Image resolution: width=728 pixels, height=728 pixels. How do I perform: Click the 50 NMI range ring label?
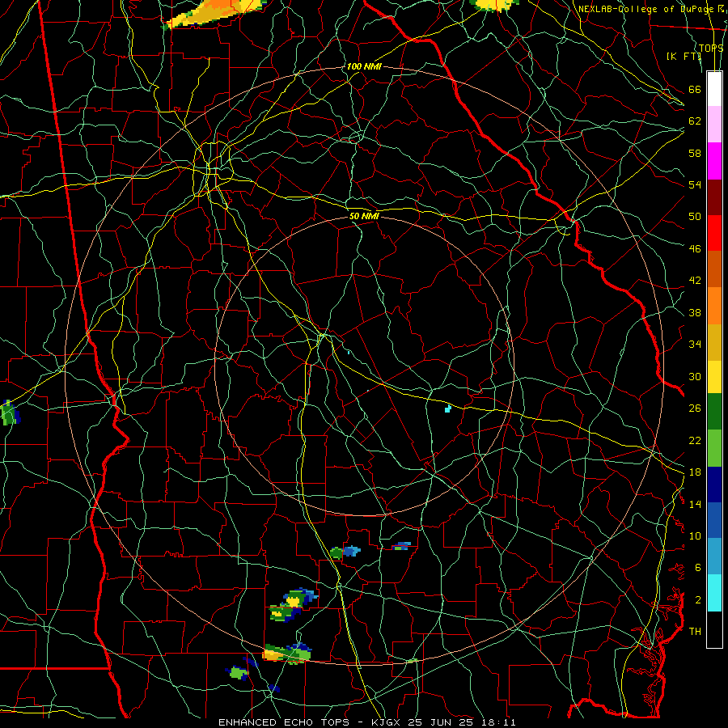tap(364, 216)
